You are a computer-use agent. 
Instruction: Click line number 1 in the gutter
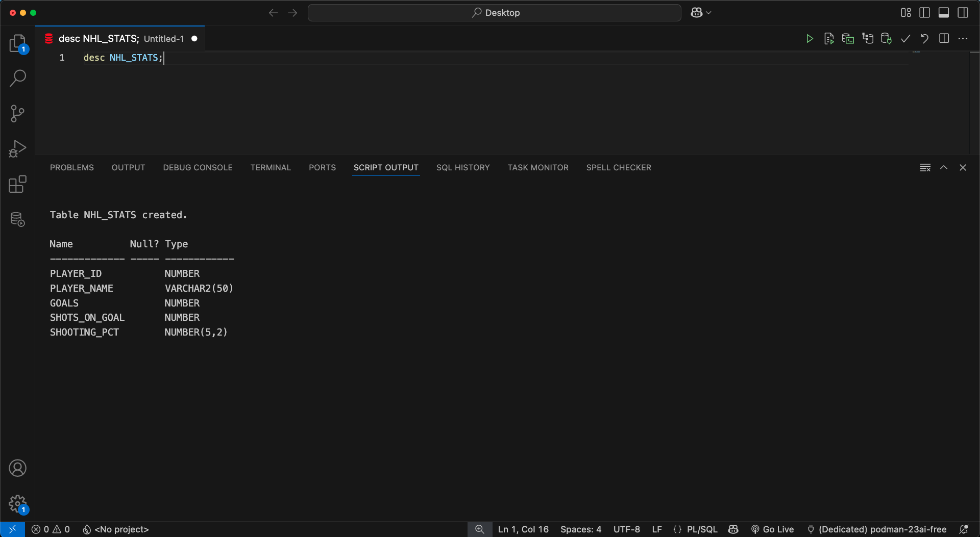click(62, 58)
